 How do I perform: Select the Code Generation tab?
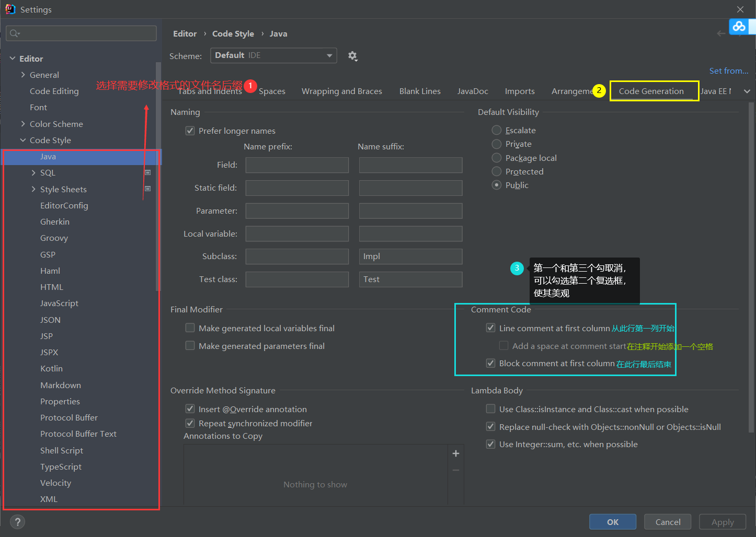651,91
